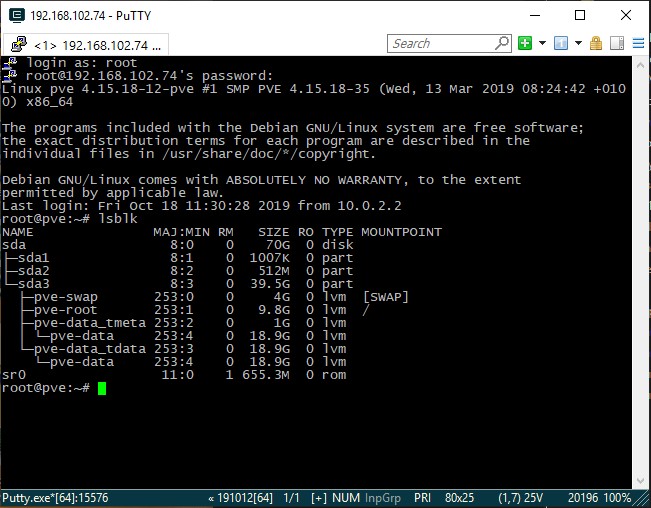651x508 pixels.
Task: Click the 'MOUNTPOINT' column header
Action: (x=401, y=232)
